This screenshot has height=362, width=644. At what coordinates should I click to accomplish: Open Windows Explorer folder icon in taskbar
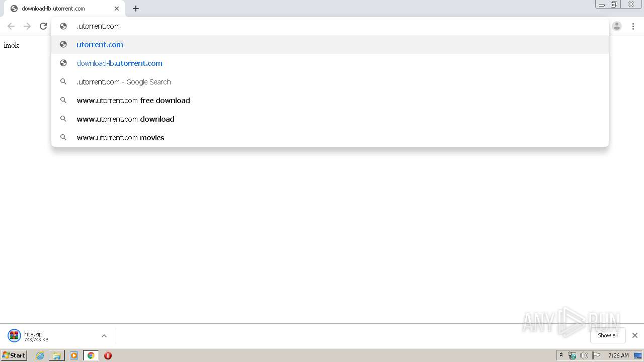point(57,355)
